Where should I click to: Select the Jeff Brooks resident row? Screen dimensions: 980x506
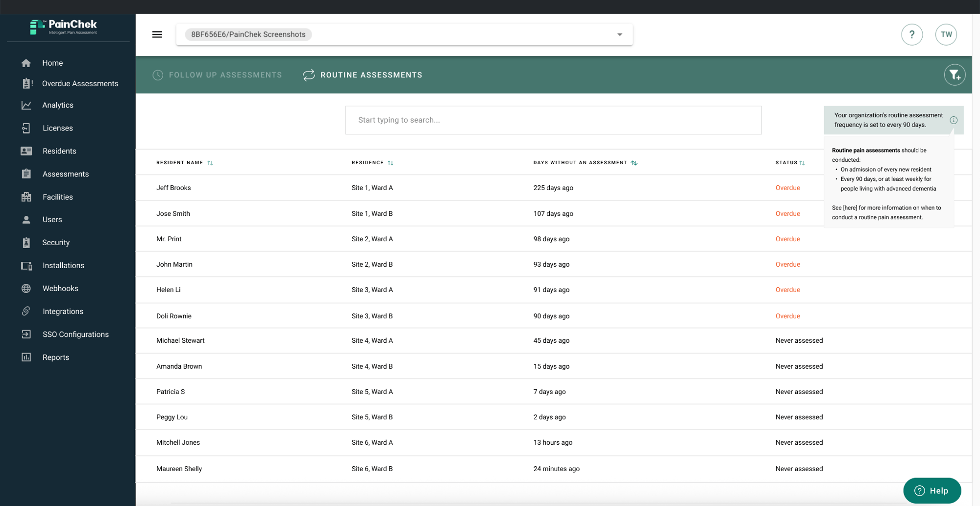pos(554,188)
